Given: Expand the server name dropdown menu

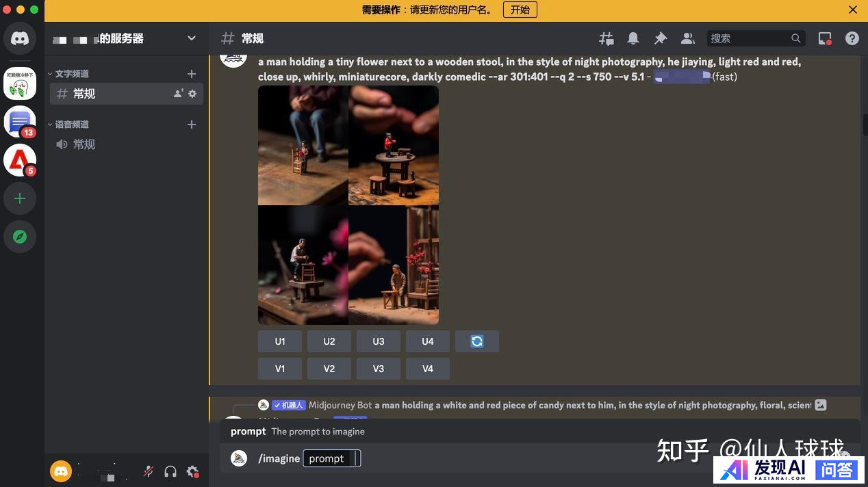Looking at the screenshot, I should (x=192, y=38).
